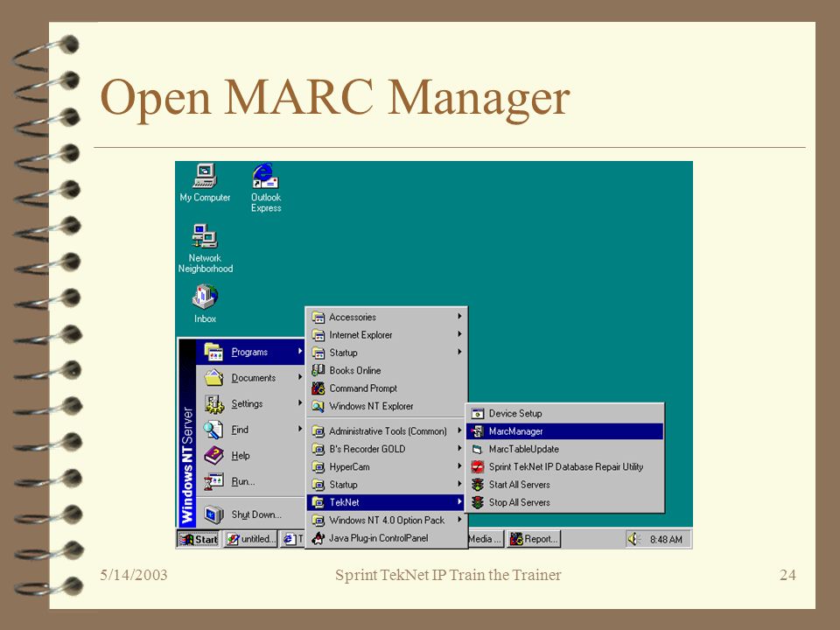Click the volume speaker icon in system tray
This screenshot has height=630, width=840.
coord(633,539)
